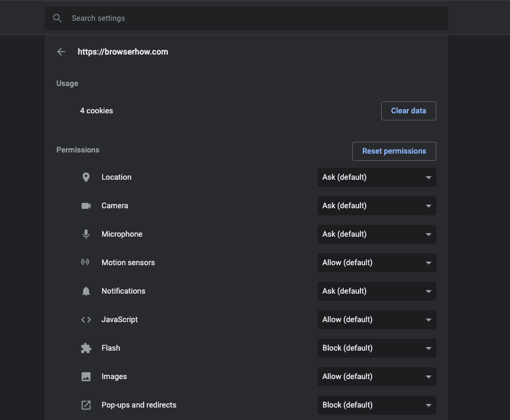Click the JavaScript code brackets icon
Viewport: 510px width, 420px height.
click(86, 320)
